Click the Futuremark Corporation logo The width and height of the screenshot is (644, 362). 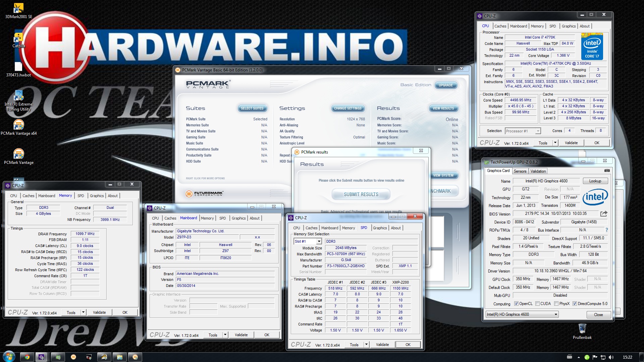[x=204, y=194]
